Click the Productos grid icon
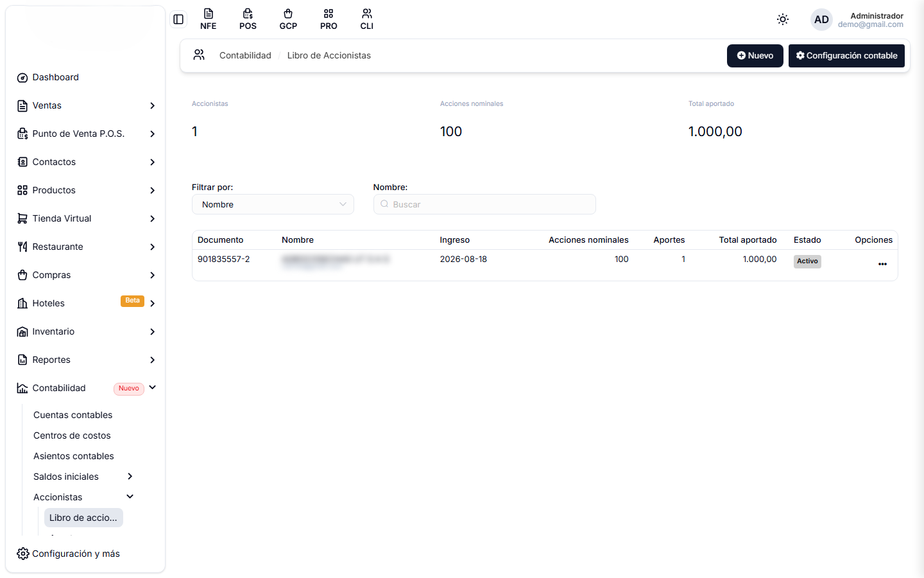 point(22,190)
